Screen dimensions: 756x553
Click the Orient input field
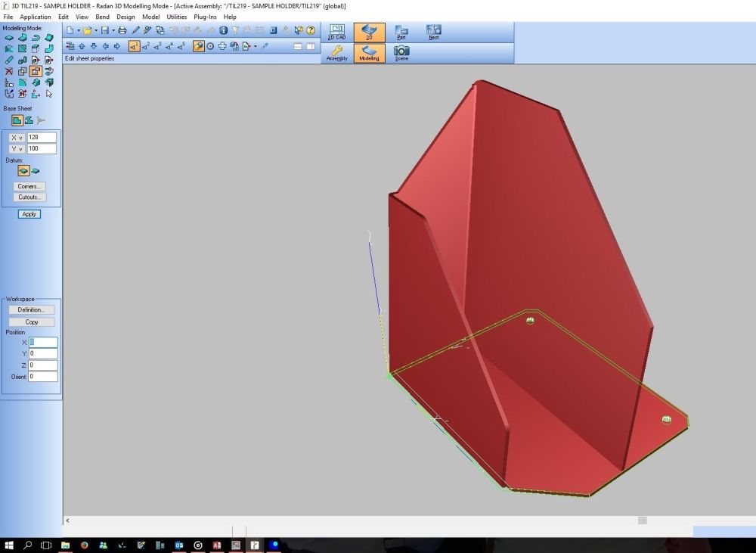[x=43, y=377]
